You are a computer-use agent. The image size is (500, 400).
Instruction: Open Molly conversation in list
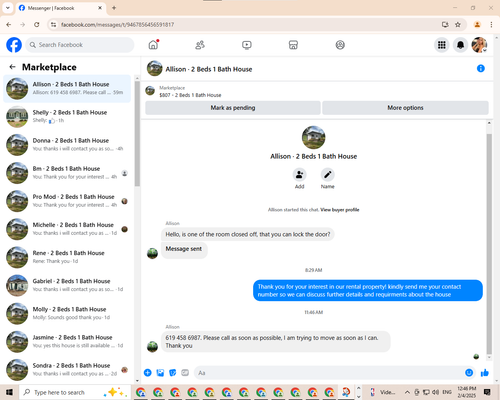tap(67, 313)
